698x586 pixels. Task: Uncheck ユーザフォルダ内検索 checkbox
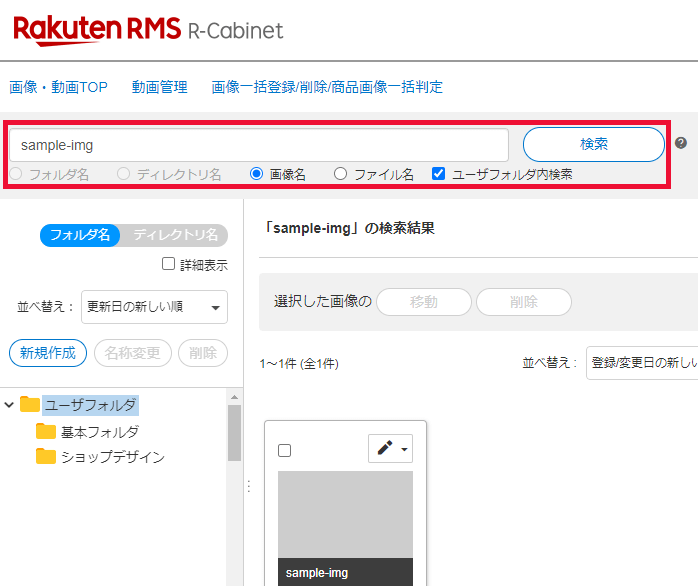pos(438,174)
